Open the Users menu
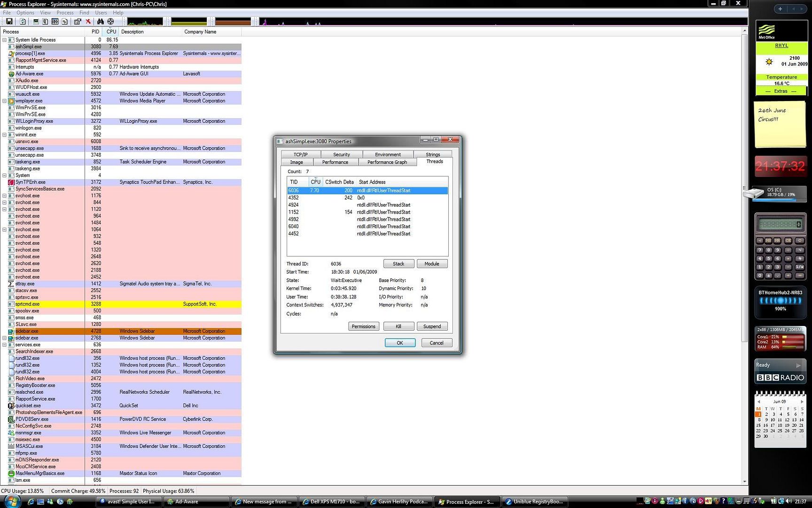The height and width of the screenshot is (508, 812). coord(101,13)
